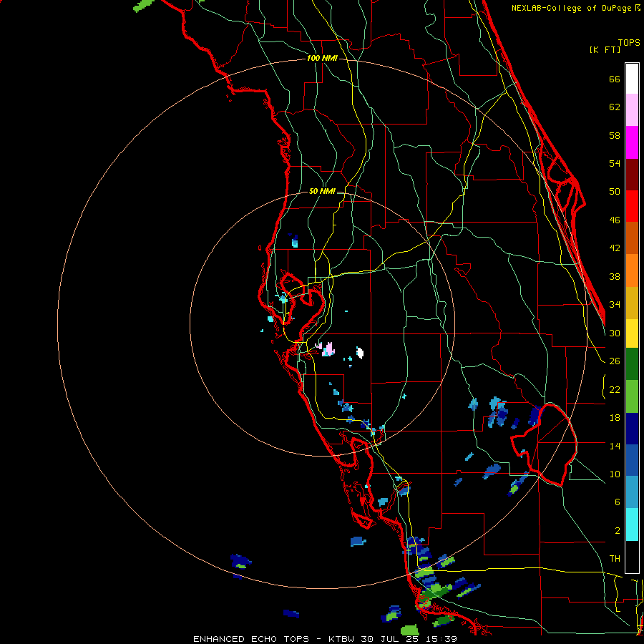Click the black TH threshold swatch

pos(632,557)
